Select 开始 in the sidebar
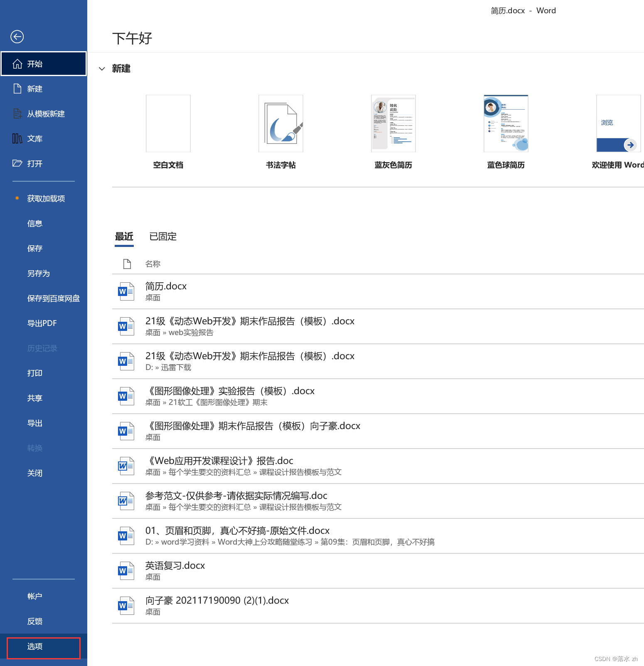 click(44, 64)
